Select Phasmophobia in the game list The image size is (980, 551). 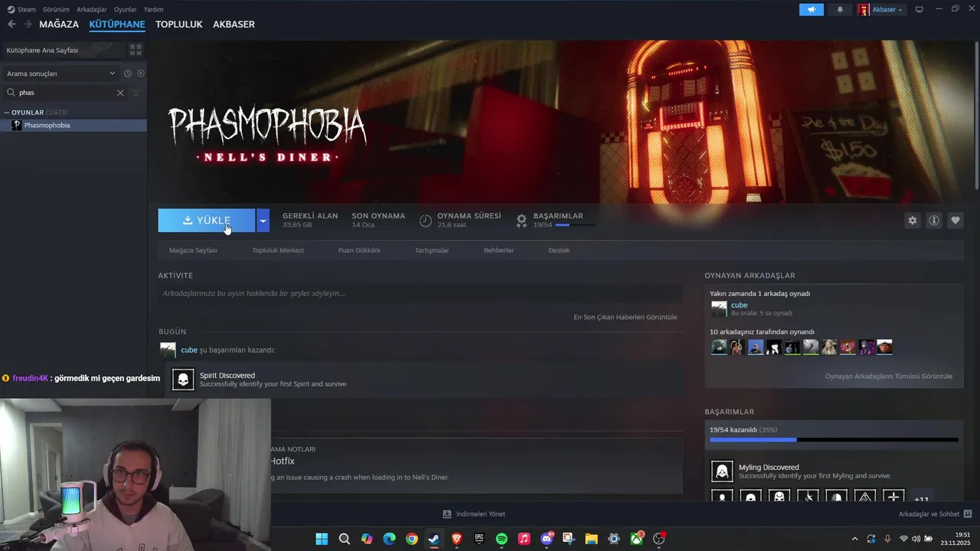73,125
